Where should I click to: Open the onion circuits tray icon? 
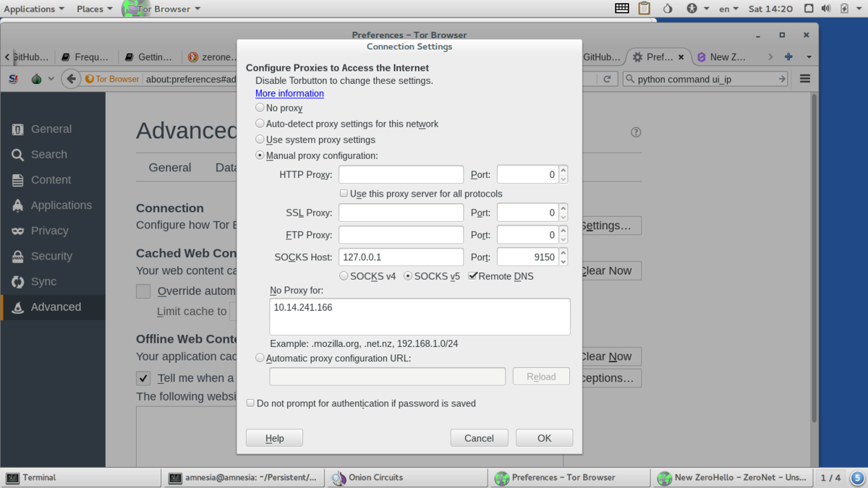point(668,9)
